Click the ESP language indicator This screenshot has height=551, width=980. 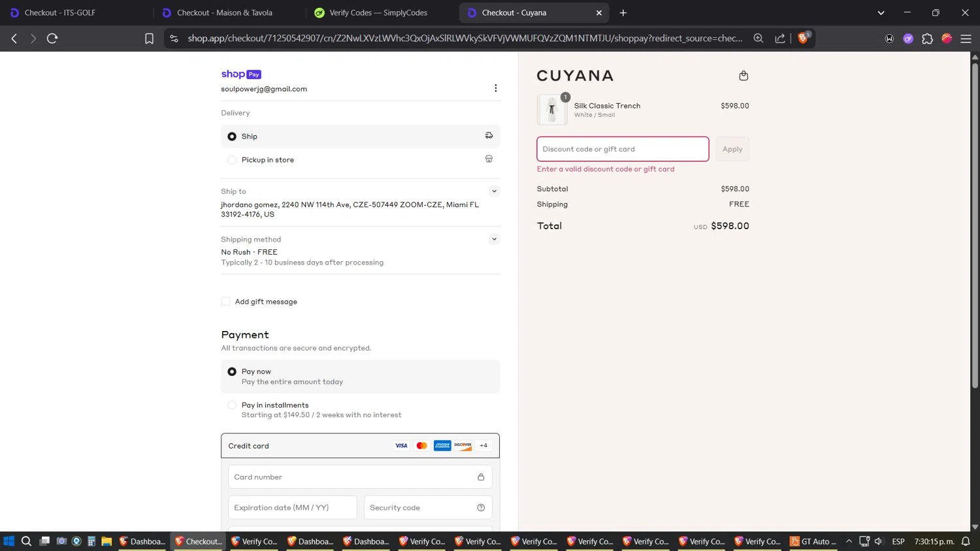pos(898,541)
